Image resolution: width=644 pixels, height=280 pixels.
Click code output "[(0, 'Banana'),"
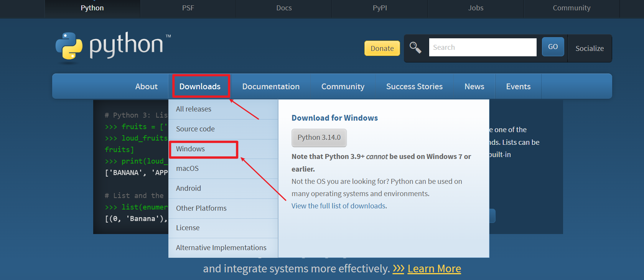tap(136, 219)
